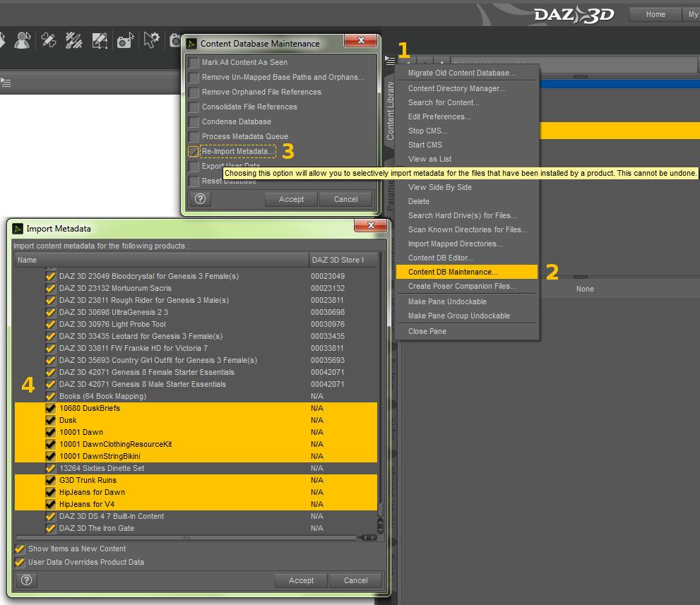Open help in Content Database Maintenance dialog

(x=200, y=199)
